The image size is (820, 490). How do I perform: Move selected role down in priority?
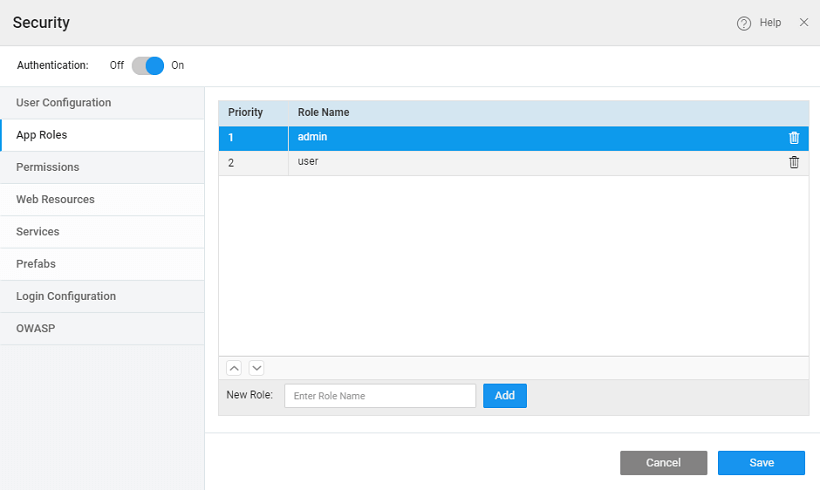pyautogui.click(x=256, y=368)
